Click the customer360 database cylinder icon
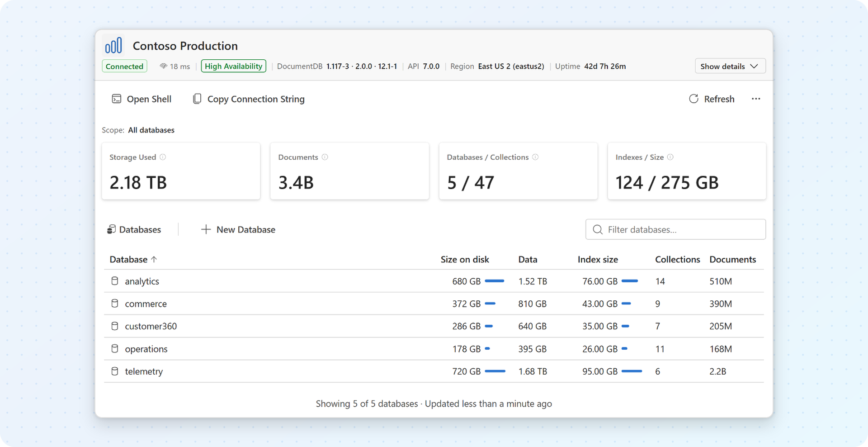Viewport: 868px width, 447px height. (x=115, y=326)
